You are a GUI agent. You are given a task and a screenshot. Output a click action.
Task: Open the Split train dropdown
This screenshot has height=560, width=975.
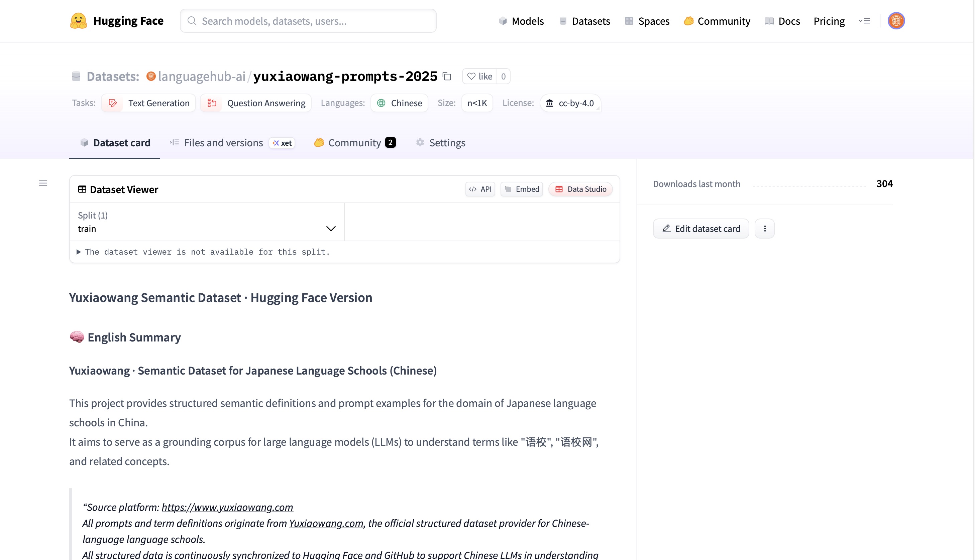[x=207, y=222]
